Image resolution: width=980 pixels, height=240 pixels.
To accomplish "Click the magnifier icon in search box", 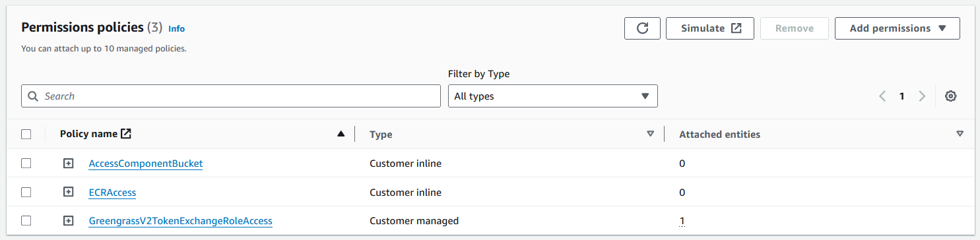I will 33,96.
